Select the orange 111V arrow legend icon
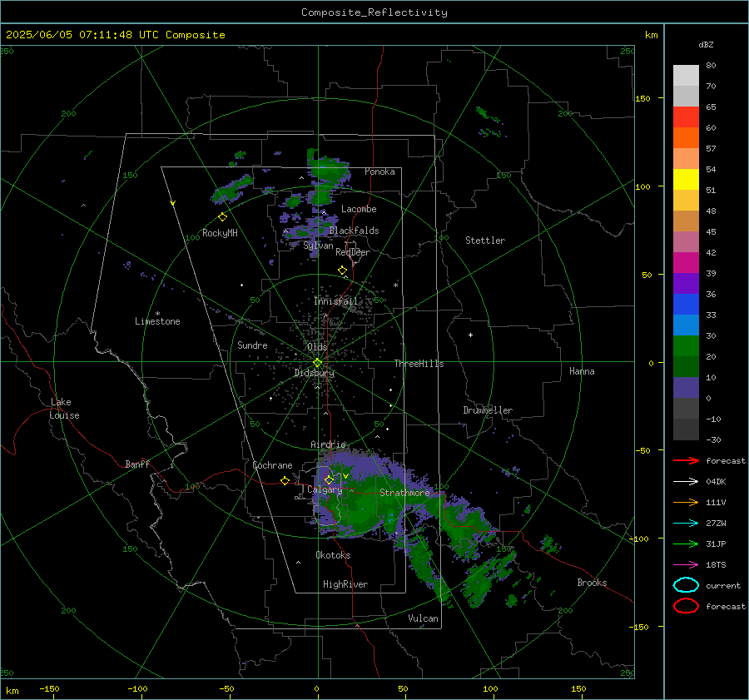The height and width of the screenshot is (700, 749). click(x=686, y=502)
